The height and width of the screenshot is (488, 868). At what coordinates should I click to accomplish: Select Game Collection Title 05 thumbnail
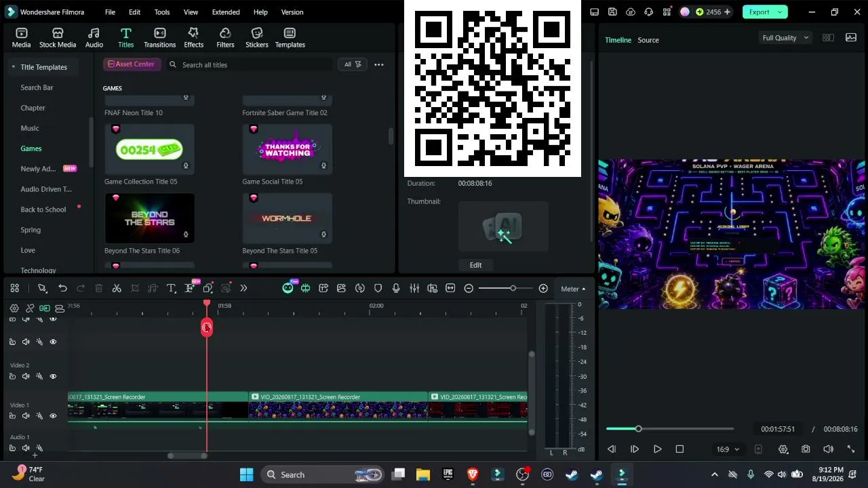149,149
